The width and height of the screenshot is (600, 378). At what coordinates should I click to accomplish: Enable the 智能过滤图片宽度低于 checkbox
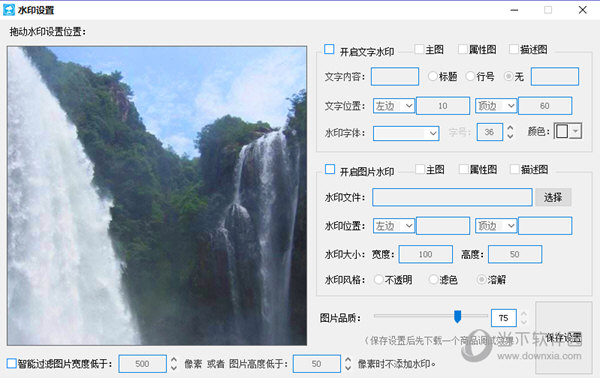click(11, 363)
